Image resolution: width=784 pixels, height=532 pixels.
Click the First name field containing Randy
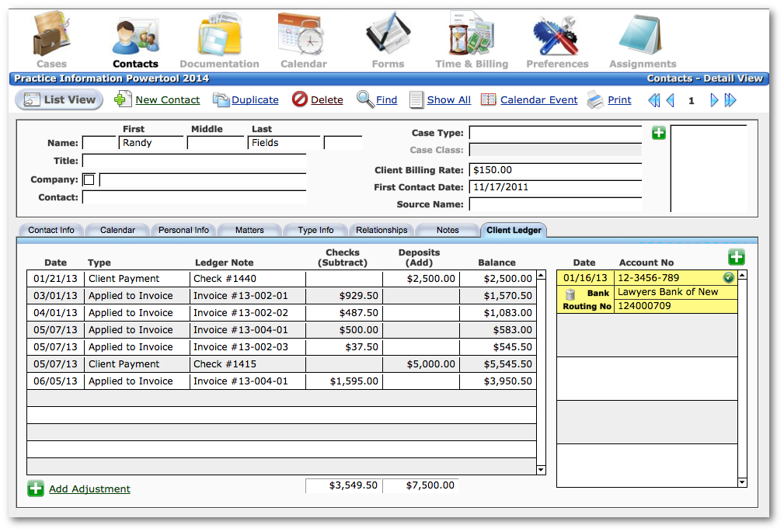(x=152, y=143)
